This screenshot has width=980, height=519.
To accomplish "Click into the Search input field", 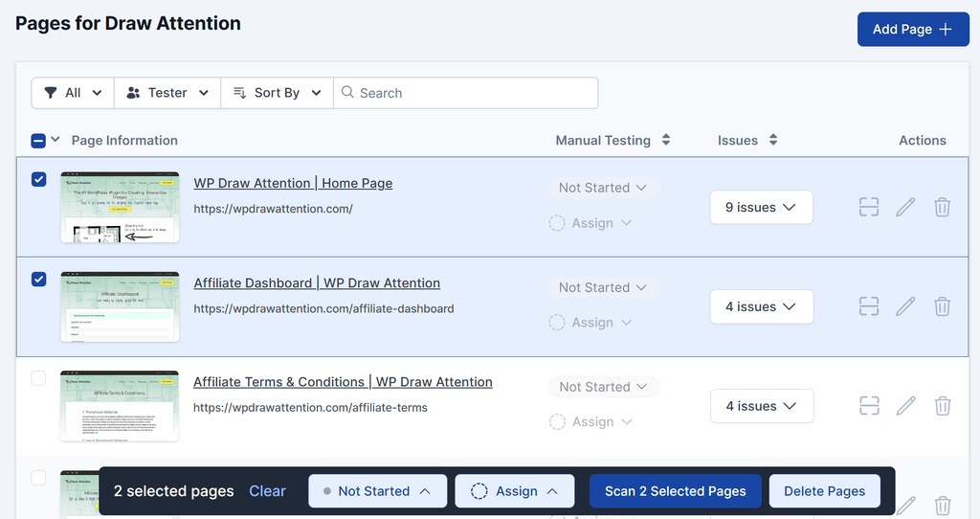I will tap(466, 93).
